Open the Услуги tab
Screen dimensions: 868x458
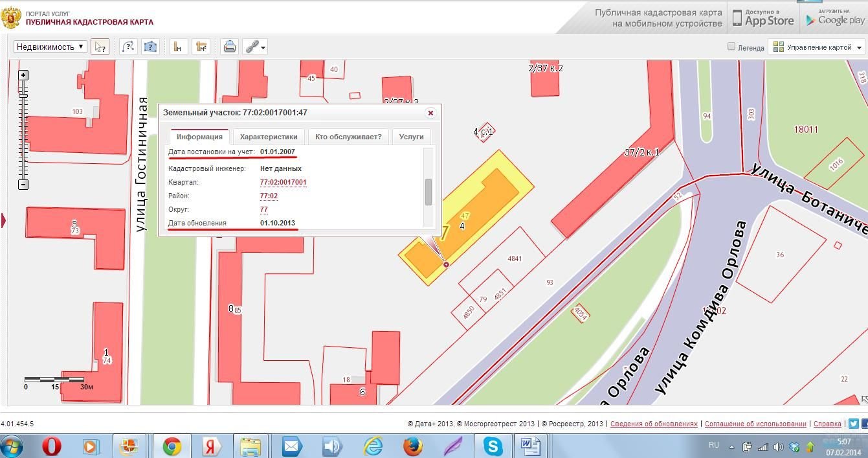pyautogui.click(x=411, y=137)
